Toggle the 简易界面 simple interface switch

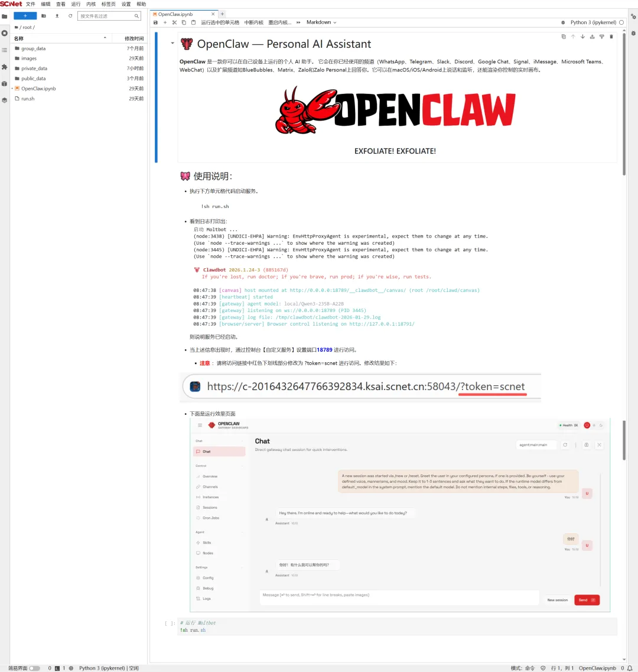coord(34,668)
